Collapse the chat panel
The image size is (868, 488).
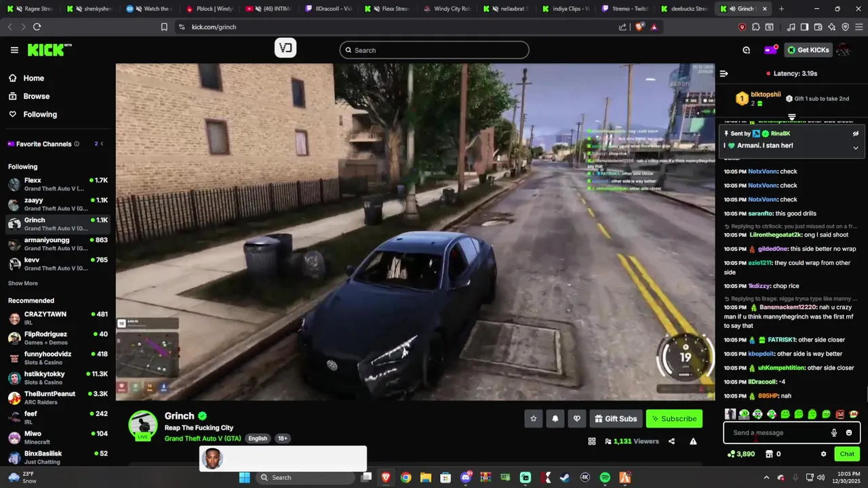[724, 73]
